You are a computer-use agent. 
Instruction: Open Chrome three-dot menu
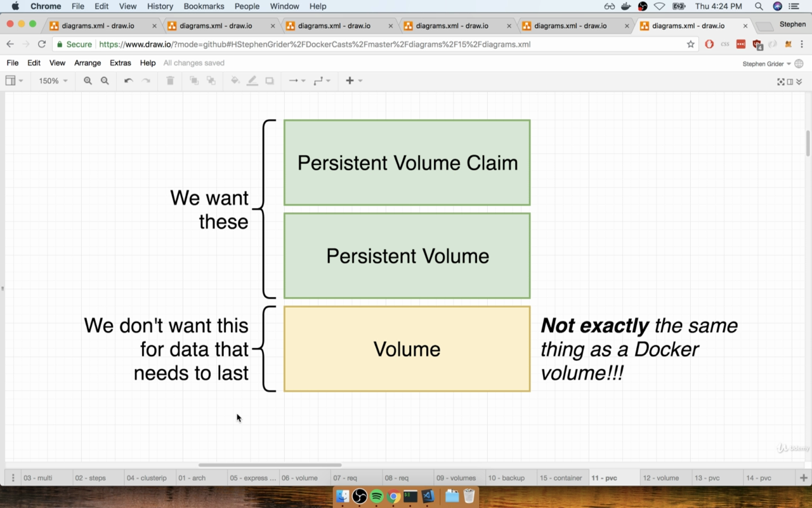(x=803, y=44)
